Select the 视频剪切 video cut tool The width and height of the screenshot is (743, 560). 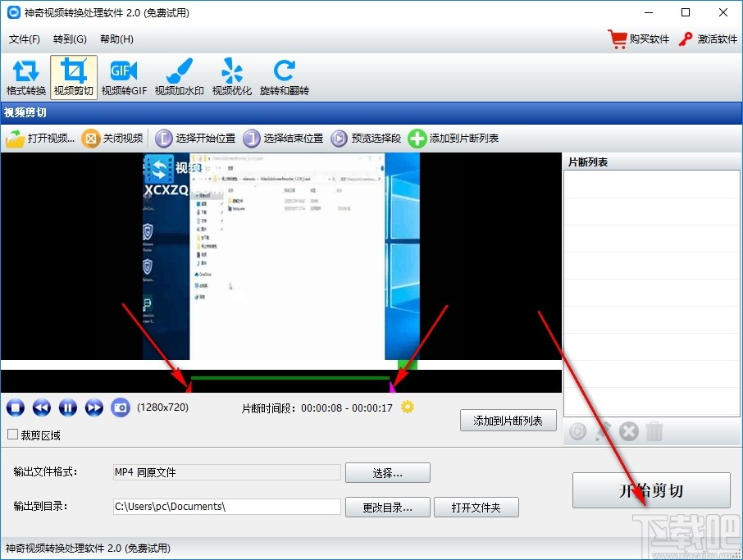(74, 77)
